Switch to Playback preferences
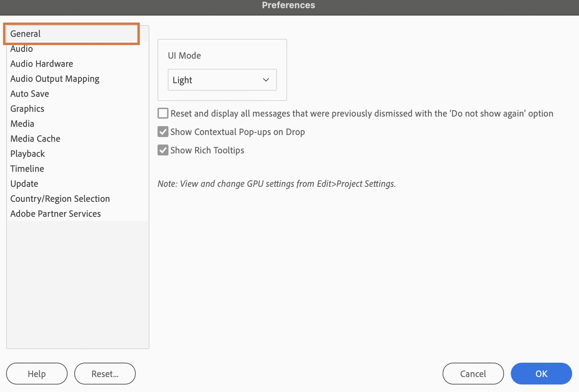579x392 pixels. (28, 154)
